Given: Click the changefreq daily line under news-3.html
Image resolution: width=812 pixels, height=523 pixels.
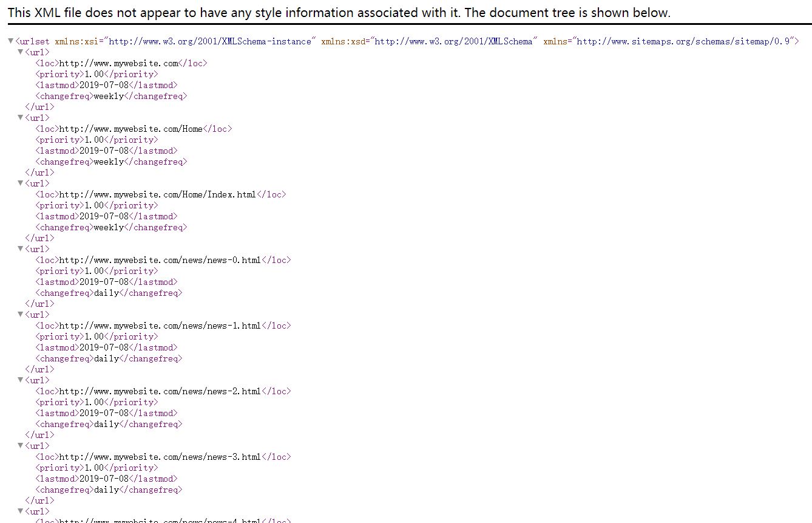Looking at the screenshot, I should click(109, 490).
